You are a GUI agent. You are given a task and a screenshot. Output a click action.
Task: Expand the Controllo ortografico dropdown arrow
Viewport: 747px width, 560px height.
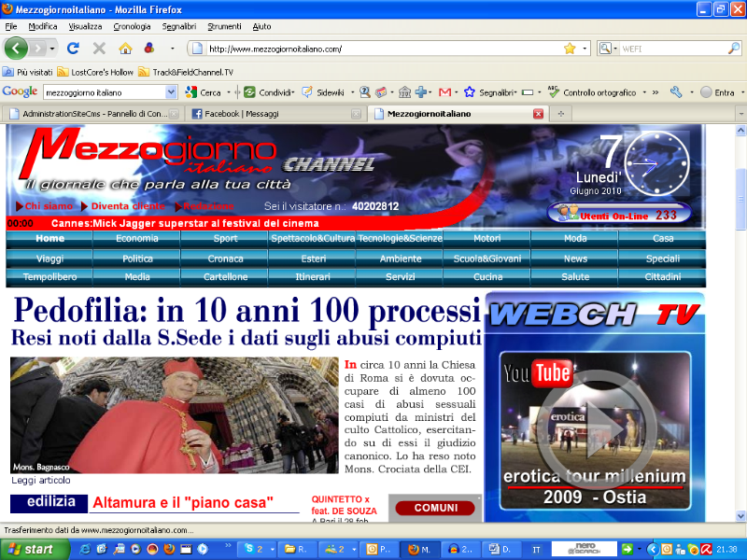click(x=644, y=92)
